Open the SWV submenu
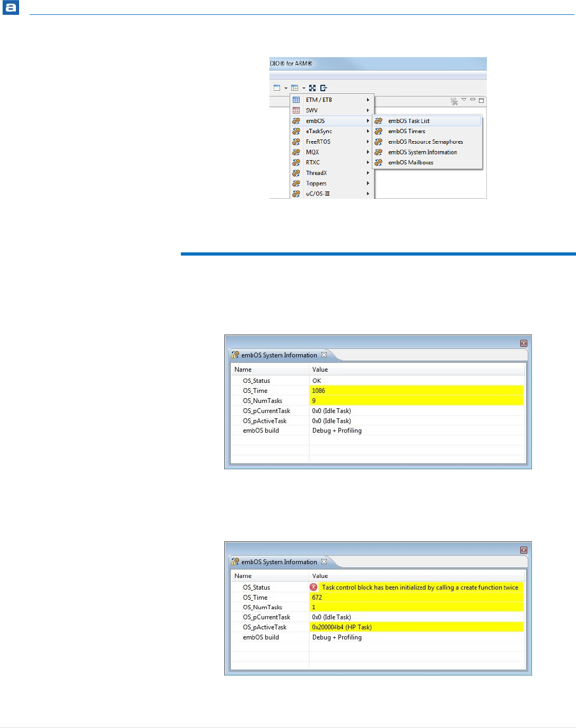Viewport: 576px width, 728px height. click(332, 110)
